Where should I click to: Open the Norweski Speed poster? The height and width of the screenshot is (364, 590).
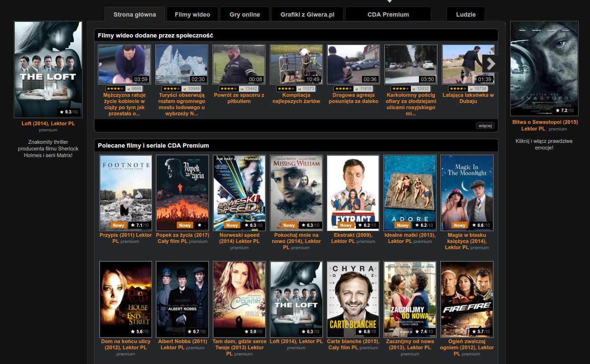[x=239, y=193]
